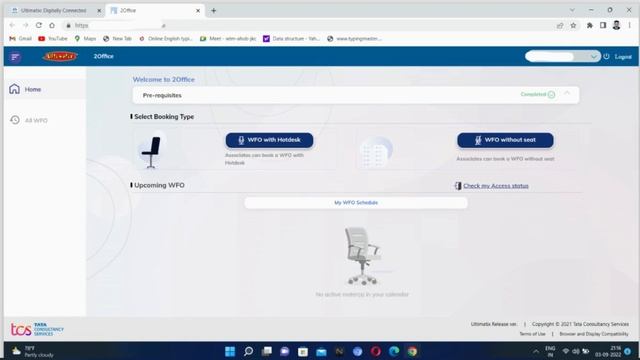Image resolution: width=640 pixels, height=360 pixels.
Task: Click the Ultimatix logo
Action: coord(60,56)
